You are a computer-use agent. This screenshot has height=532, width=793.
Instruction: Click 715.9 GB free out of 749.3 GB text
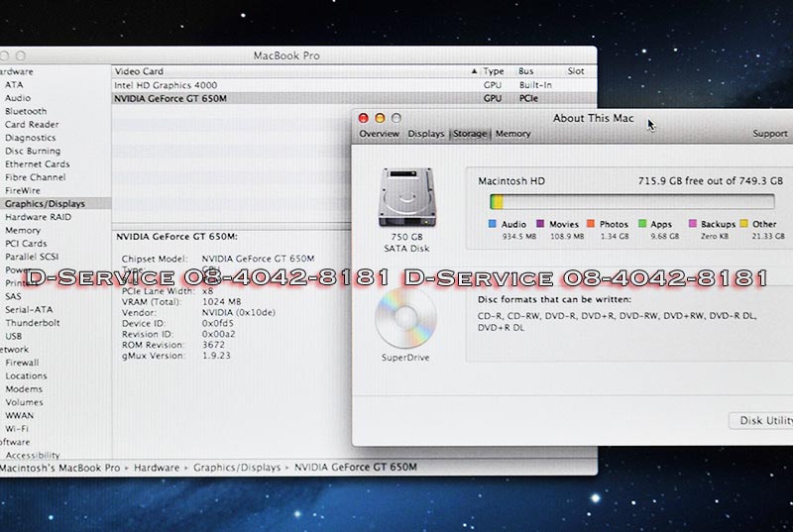coord(711,181)
